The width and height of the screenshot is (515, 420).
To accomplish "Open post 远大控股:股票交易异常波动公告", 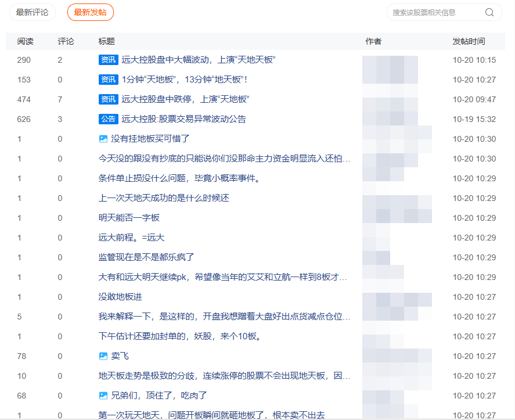I will tap(183, 119).
